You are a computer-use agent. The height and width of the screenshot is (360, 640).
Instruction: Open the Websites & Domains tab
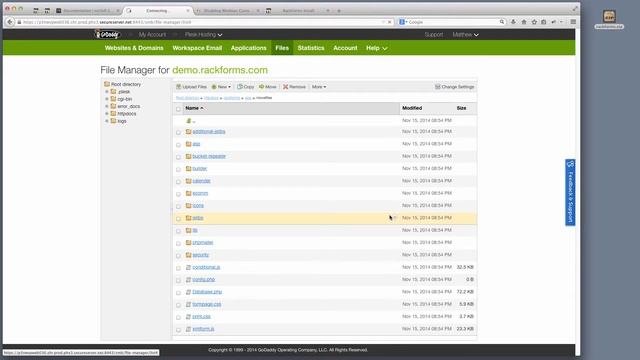[134, 48]
